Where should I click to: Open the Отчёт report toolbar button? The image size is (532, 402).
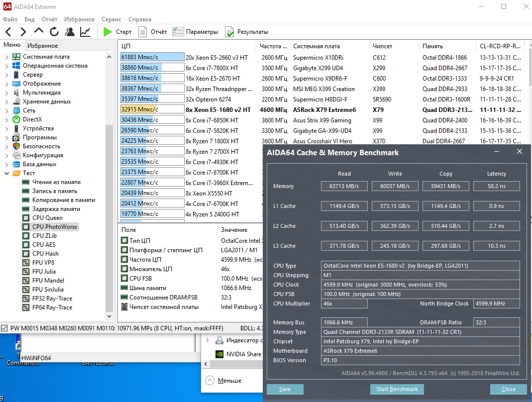tap(153, 32)
